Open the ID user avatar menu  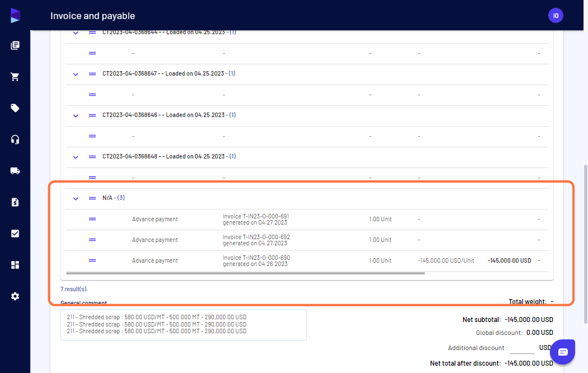(556, 16)
